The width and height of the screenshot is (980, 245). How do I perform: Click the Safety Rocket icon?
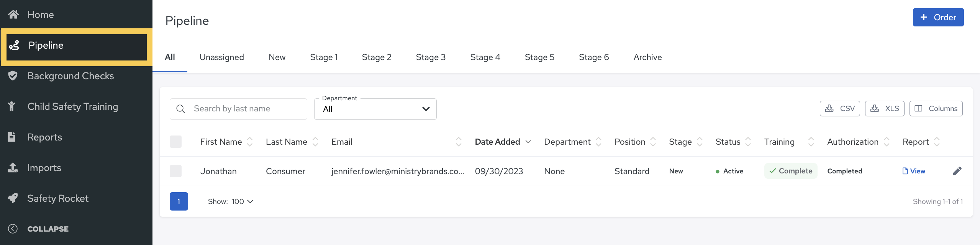click(x=13, y=198)
